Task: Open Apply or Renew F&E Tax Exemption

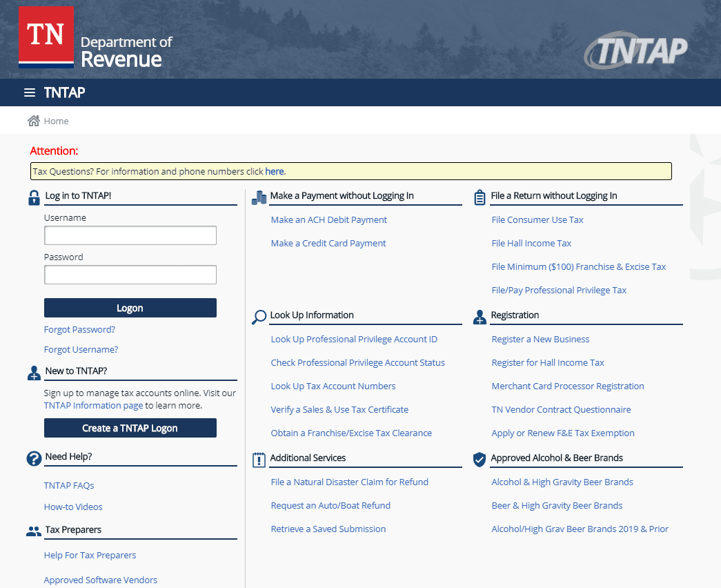Action: tap(563, 433)
